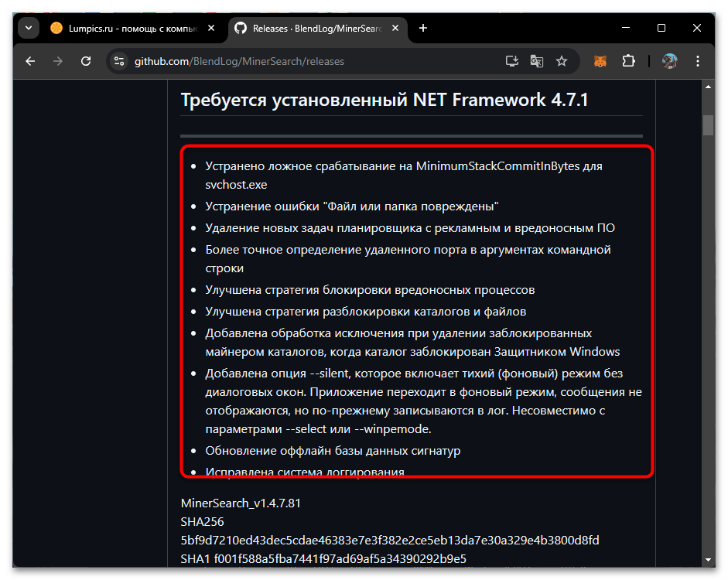Click the bullet on разблокировки каталогов и файлов
Viewport: 728px width, 580px height.
click(x=366, y=312)
